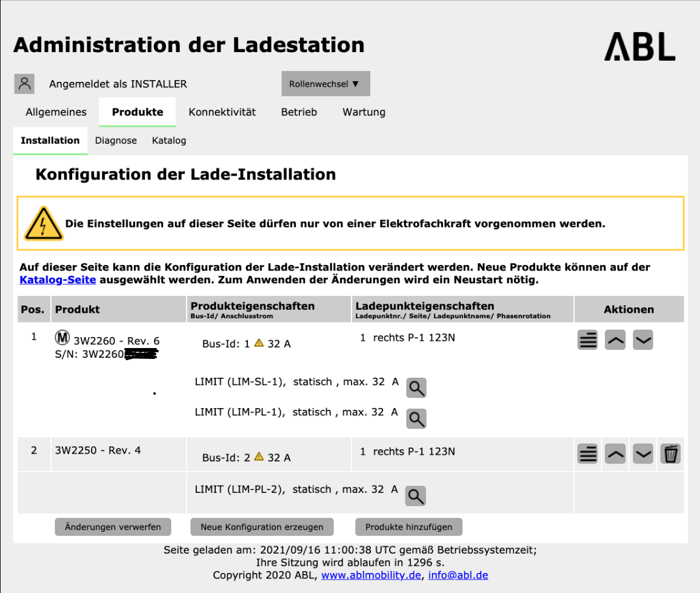Open the Konnektivität tab
The width and height of the screenshot is (700, 593).
click(x=222, y=112)
